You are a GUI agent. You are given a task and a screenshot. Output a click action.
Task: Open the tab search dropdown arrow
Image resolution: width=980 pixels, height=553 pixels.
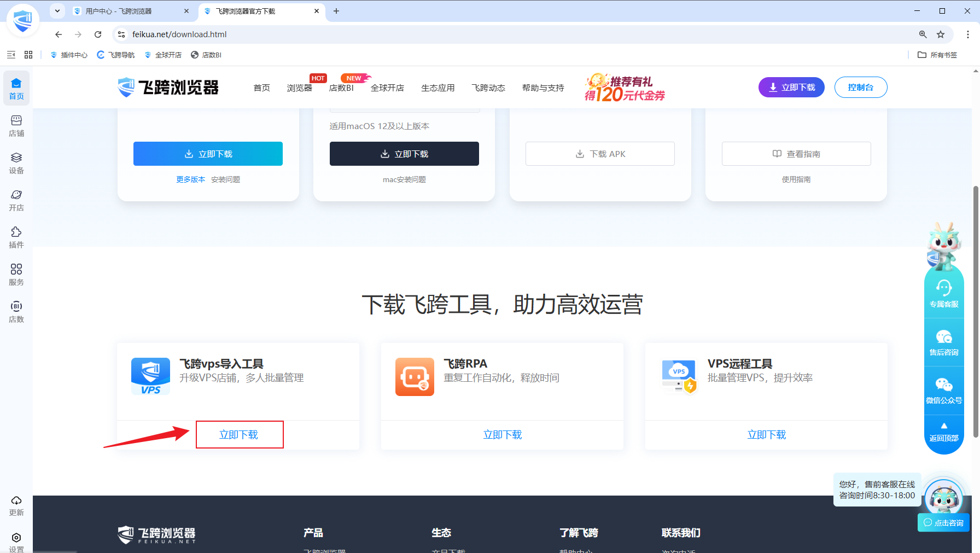57,11
